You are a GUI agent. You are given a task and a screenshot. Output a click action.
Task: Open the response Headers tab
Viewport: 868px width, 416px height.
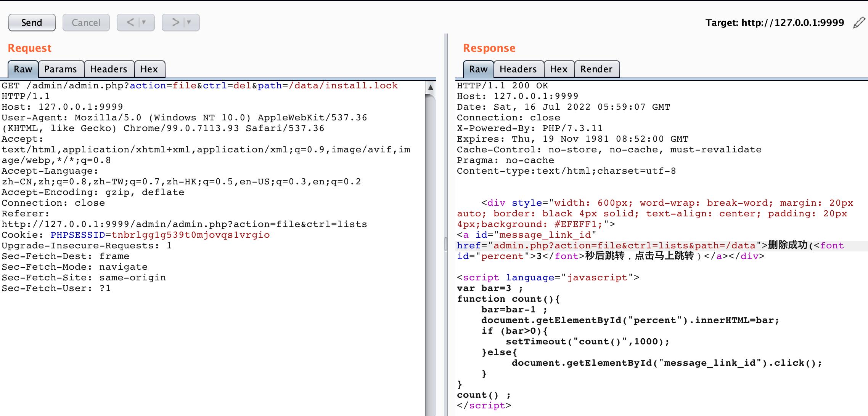(x=518, y=69)
